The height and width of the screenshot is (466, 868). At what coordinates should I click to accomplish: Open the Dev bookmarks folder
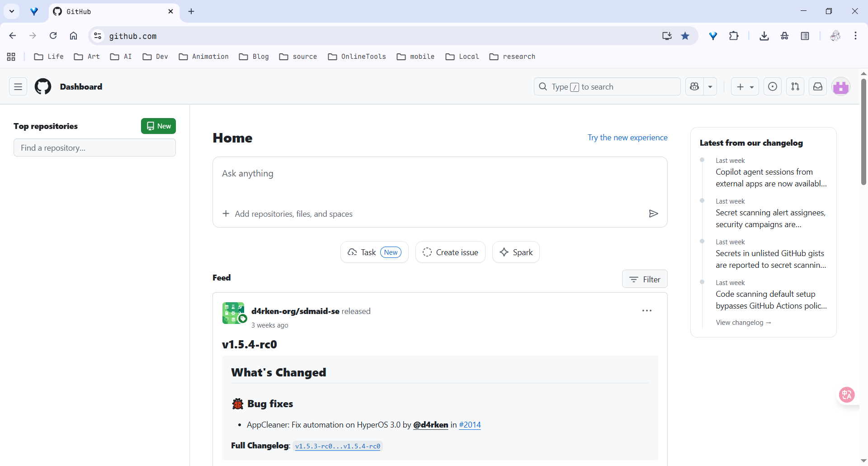pyautogui.click(x=156, y=57)
